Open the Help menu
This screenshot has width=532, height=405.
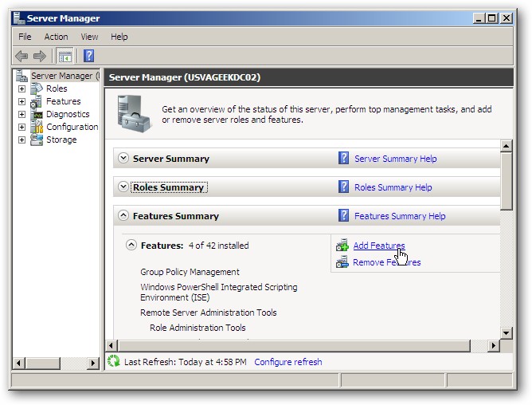coord(119,37)
